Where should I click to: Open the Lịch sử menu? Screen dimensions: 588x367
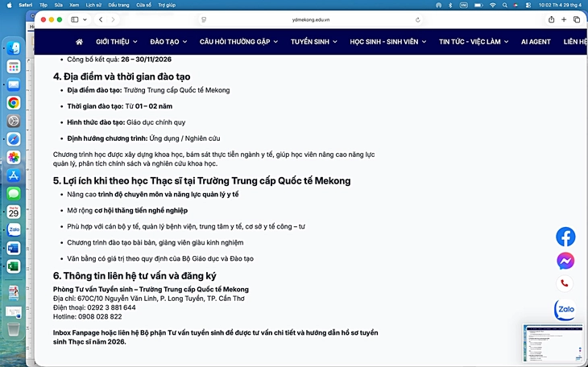(x=93, y=6)
